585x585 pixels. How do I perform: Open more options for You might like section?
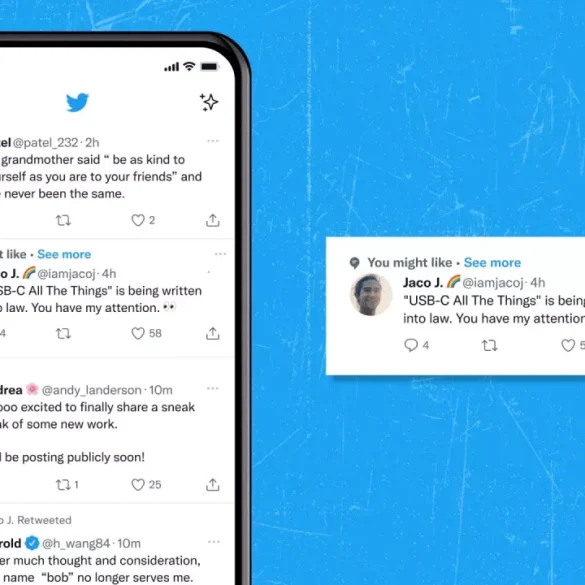click(220, 254)
